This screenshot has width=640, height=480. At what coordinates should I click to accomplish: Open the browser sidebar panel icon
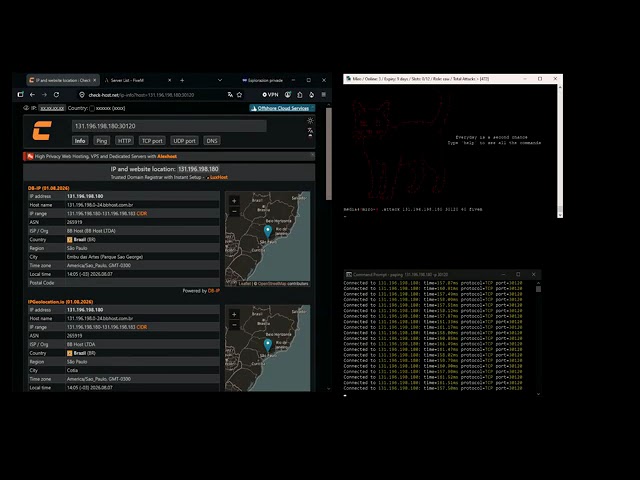point(20,95)
